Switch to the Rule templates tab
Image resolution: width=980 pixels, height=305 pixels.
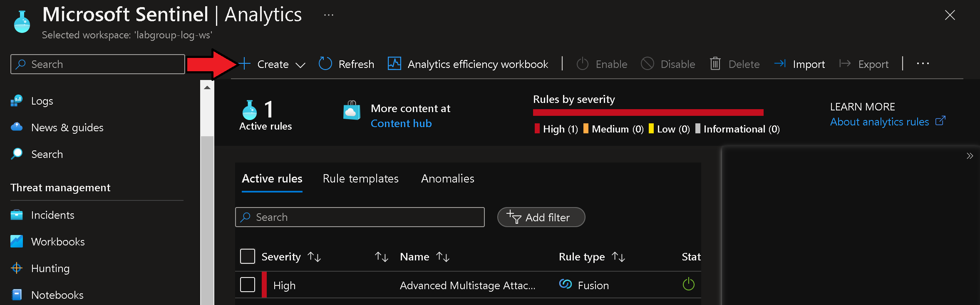(x=360, y=179)
